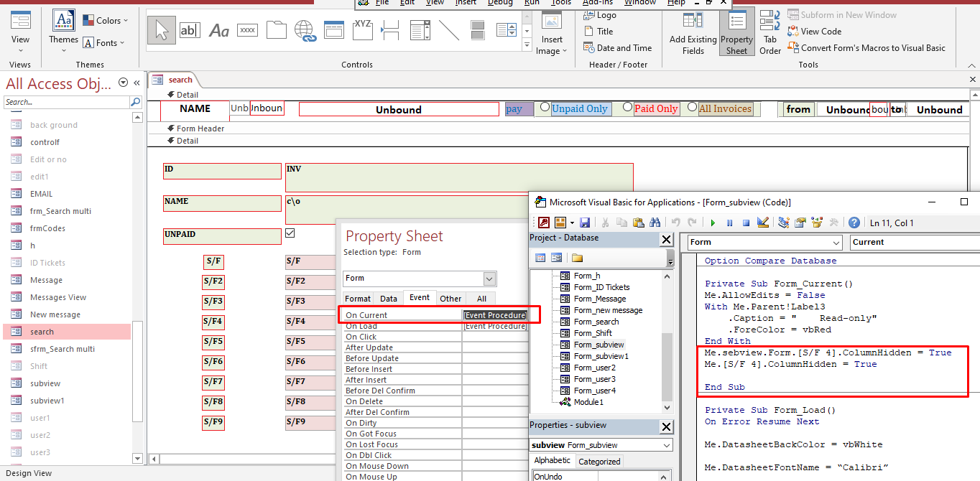Screen dimensions: 980x481
Task: Click Toggle Folders icon in Project pane
Action: point(577,258)
